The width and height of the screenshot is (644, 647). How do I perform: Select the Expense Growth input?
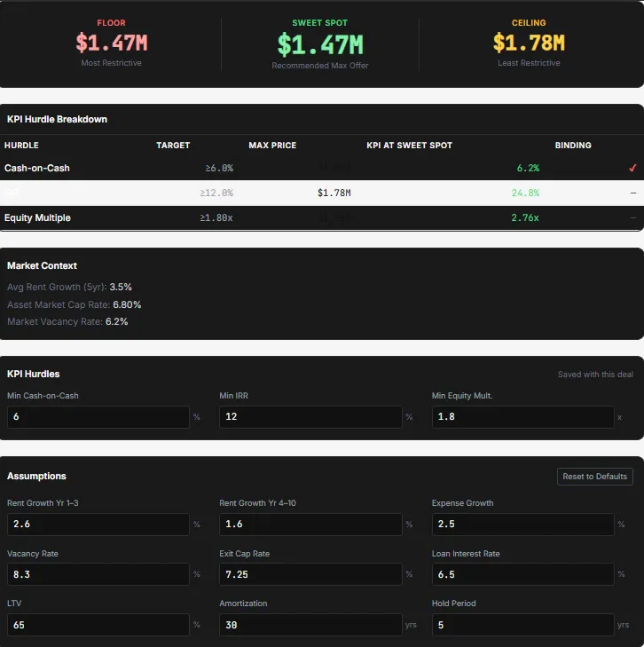pyautogui.click(x=522, y=524)
